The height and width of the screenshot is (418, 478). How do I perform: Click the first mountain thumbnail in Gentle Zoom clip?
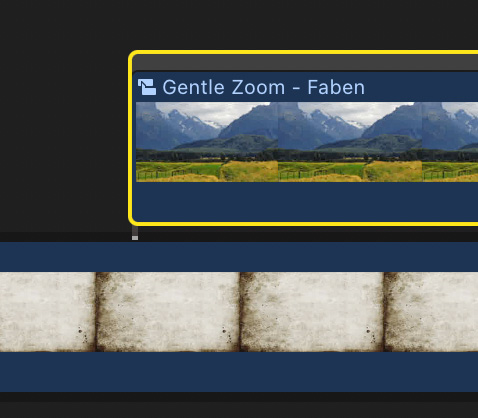(x=207, y=142)
